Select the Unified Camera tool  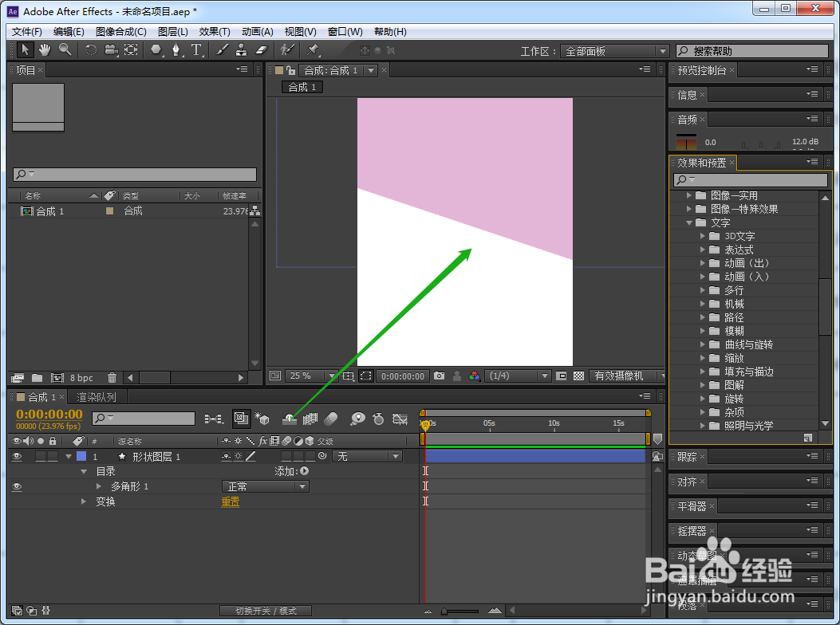pyautogui.click(x=111, y=50)
